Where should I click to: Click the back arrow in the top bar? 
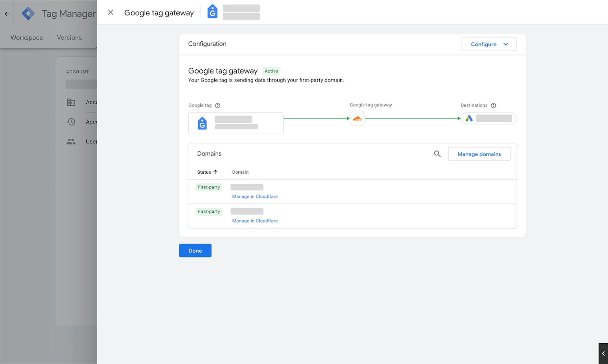point(6,13)
